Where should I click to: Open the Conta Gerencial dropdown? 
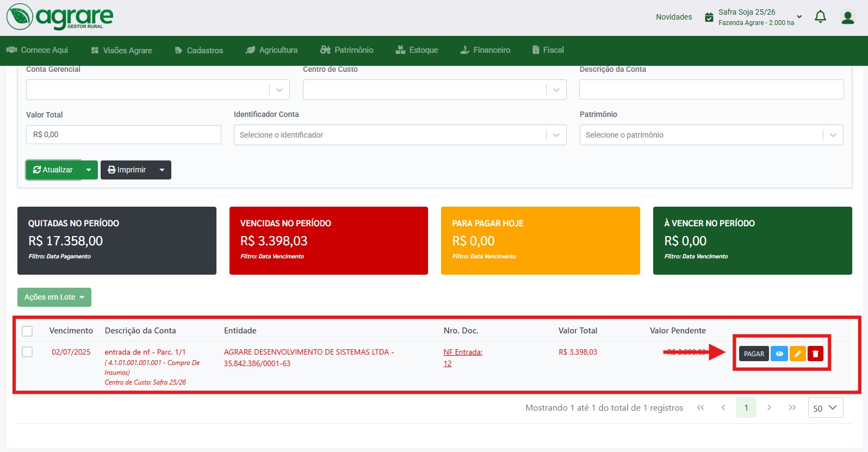[279, 90]
